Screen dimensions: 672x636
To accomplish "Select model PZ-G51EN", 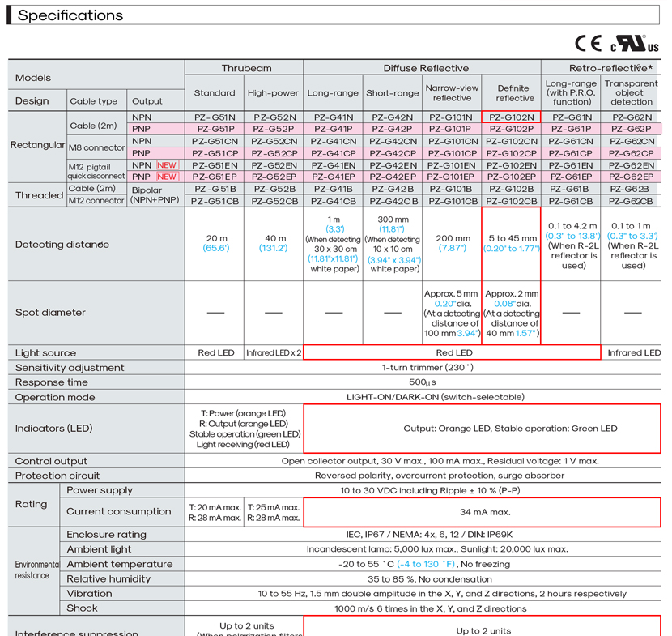I will coord(214,165).
